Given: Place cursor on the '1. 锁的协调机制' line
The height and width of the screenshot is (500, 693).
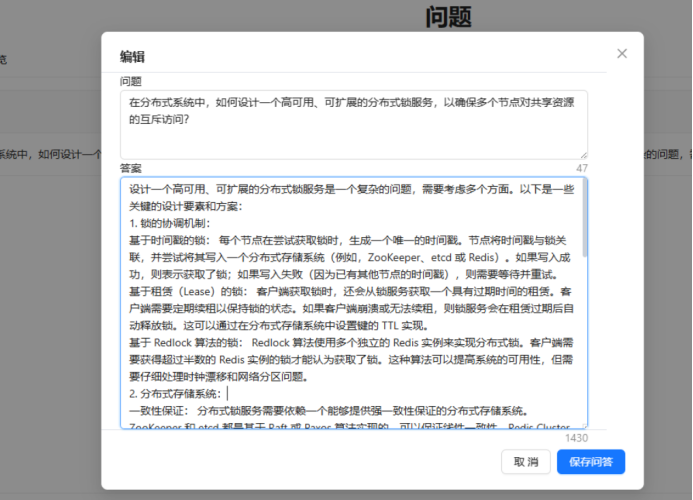Looking at the screenshot, I should tap(170, 222).
